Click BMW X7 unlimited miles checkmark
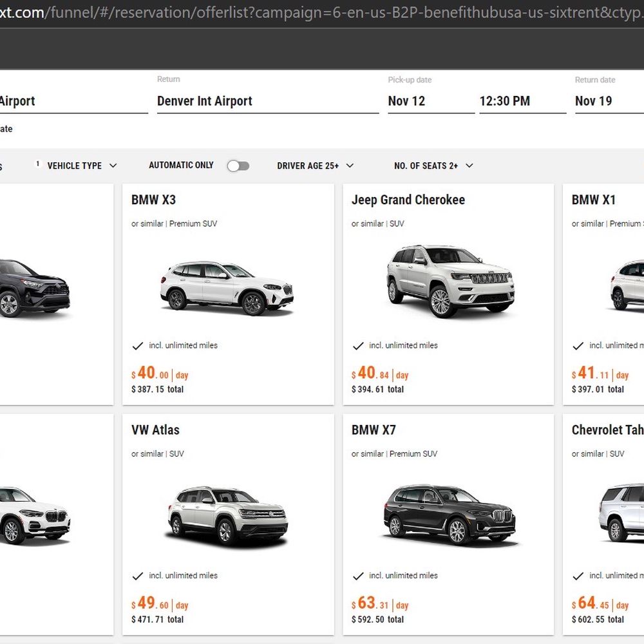Viewport: 644px width, 644px height. (357, 576)
